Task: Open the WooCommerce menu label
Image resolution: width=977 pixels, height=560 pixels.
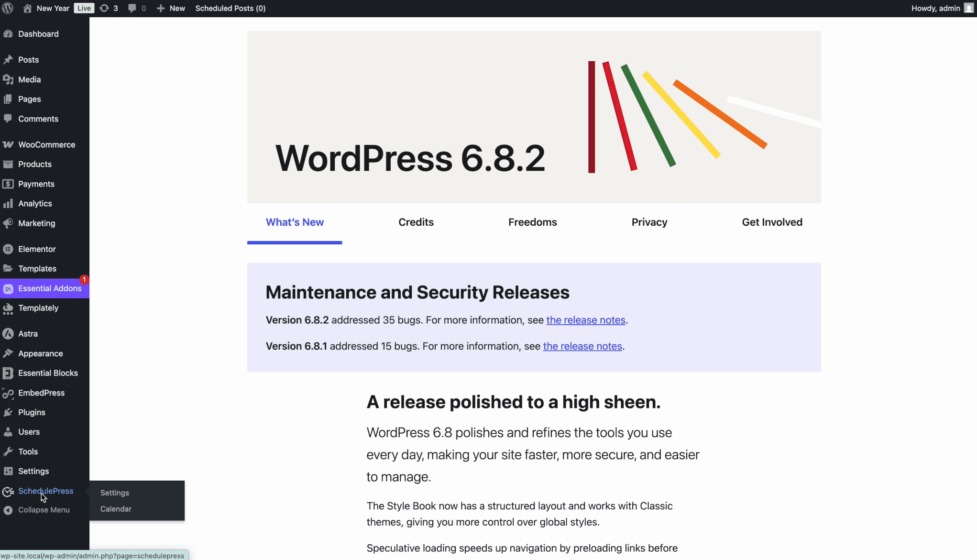Action: point(47,144)
